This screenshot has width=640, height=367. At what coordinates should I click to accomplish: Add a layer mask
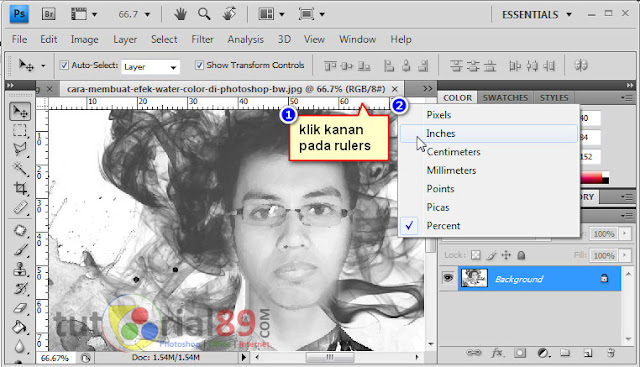[x=520, y=353]
